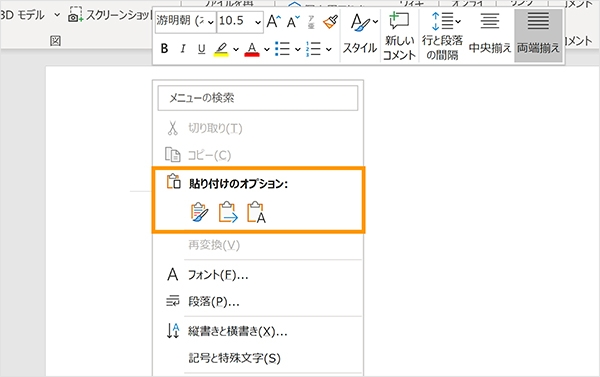600x377 pixels.
Task: Click the 3D モデル ribbon button
Action: [x=23, y=15]
